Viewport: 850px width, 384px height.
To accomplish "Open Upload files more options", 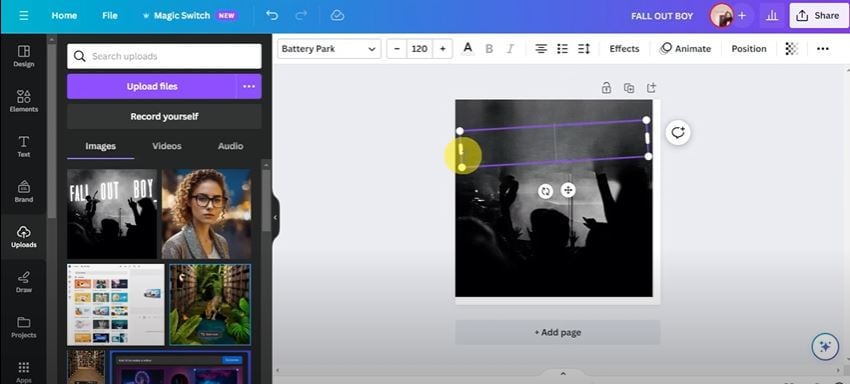I will (x=249, y=86).
